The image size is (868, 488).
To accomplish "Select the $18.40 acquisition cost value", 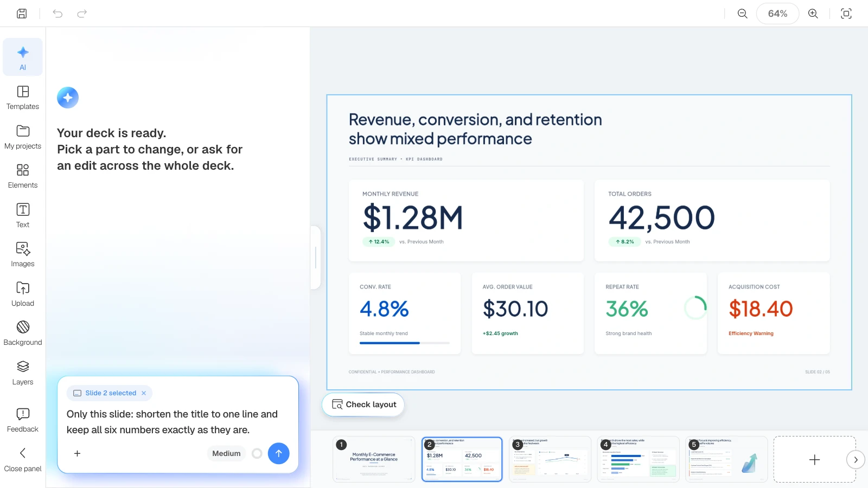I will 761,309.
